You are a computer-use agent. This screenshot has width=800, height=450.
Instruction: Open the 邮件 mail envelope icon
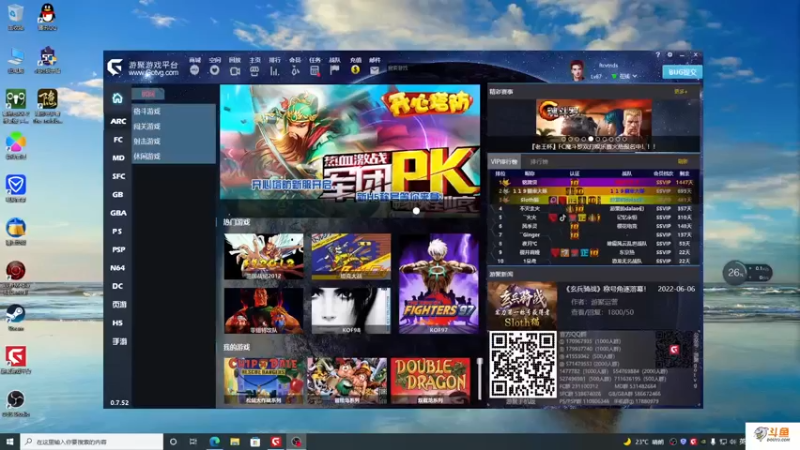pos(374,70)
